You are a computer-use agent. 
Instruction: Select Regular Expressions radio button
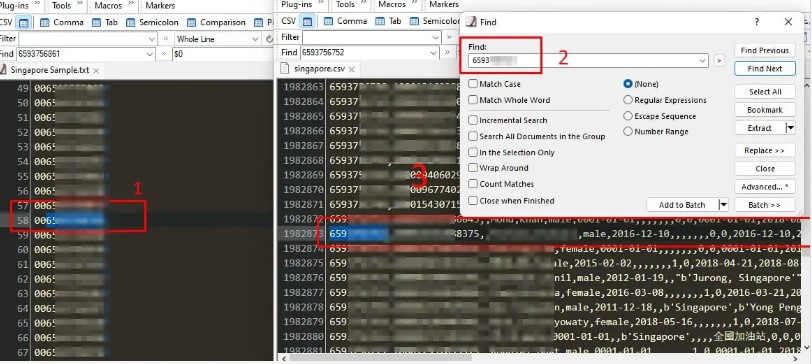[628, 100]
